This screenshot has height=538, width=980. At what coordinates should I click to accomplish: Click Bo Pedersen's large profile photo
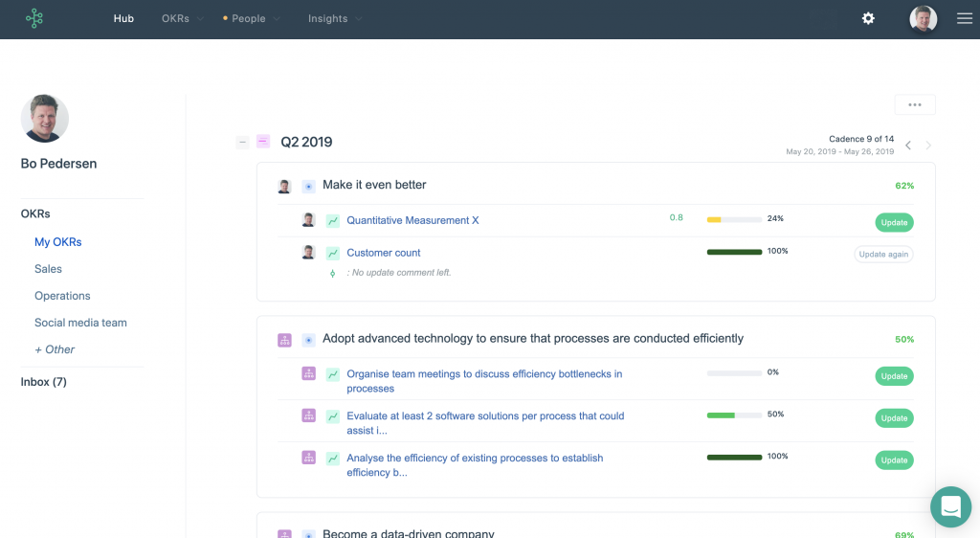44,118
